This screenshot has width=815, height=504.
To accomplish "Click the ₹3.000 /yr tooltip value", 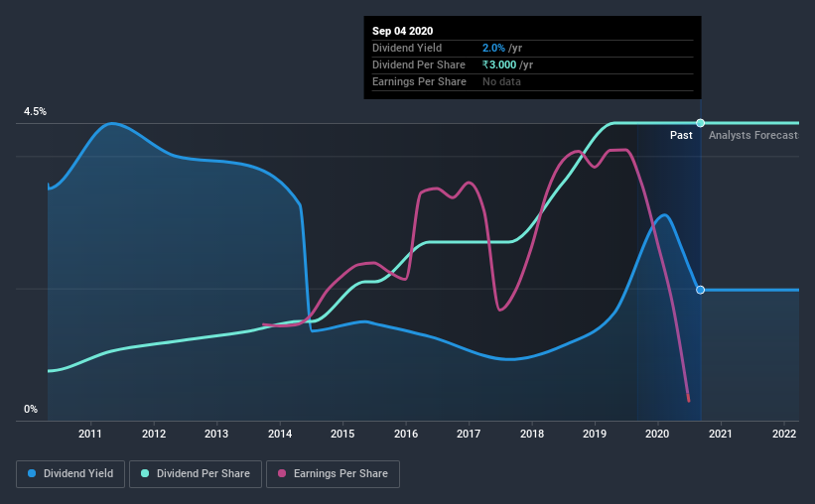I will click(507, 64).
